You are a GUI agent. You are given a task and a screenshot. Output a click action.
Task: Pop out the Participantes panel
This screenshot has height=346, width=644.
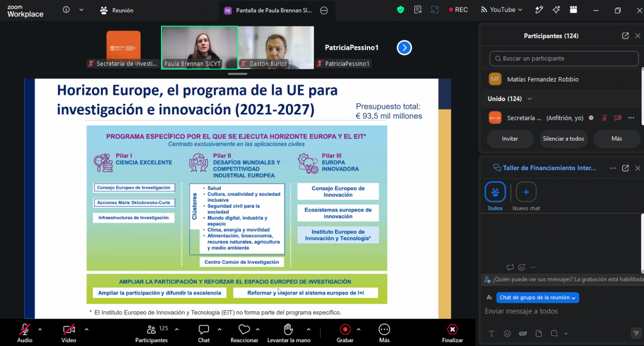625,36
